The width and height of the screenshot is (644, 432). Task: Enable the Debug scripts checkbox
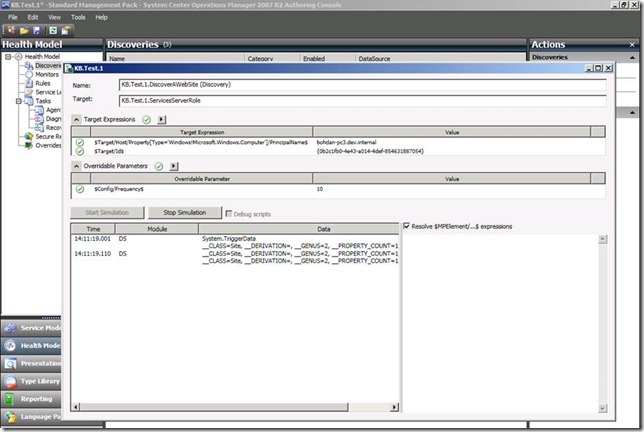coord(229,213)
